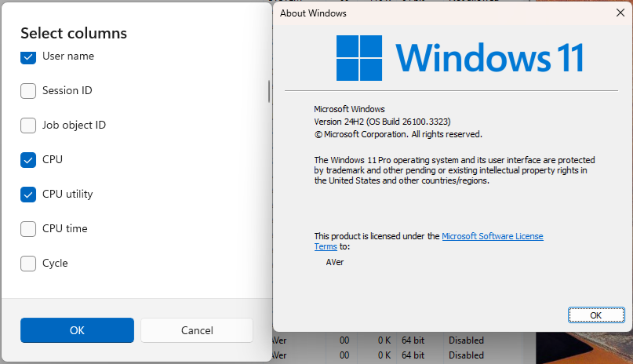This screenshot has height=364, width=633.
Task: Enable the Cycle column checkbox
Action: pos(28,264)
